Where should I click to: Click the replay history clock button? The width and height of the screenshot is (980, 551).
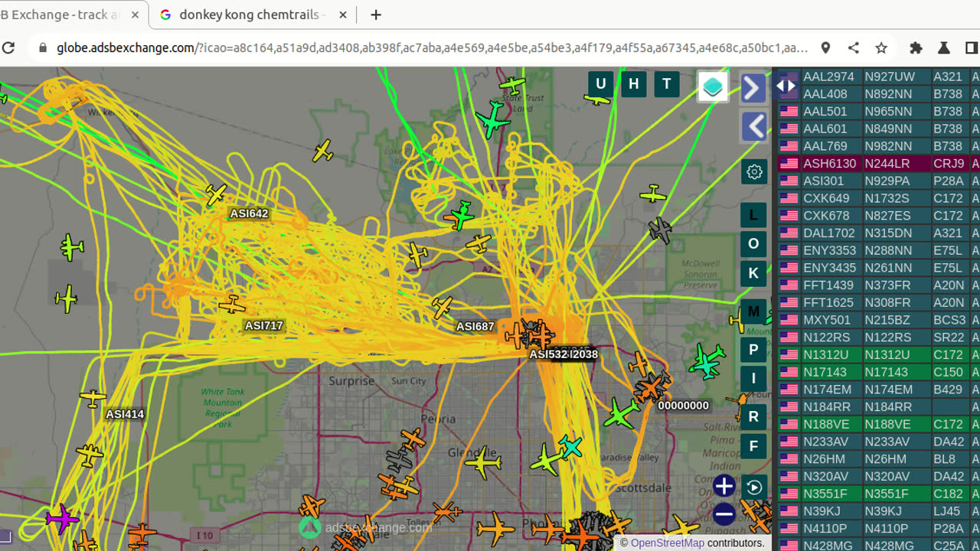point(754,487)
